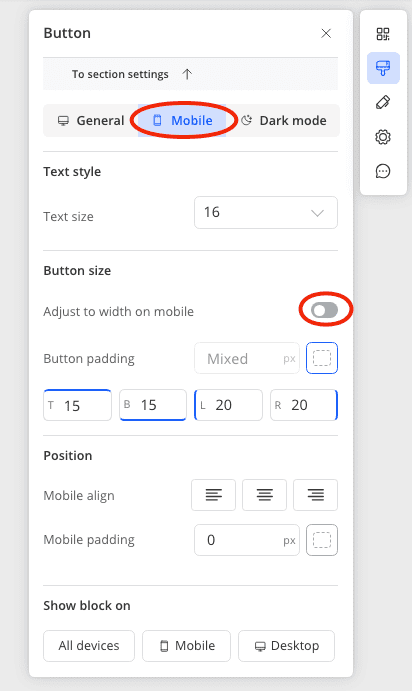Image resolution: width=412 pixels, height=691 pixels.
Task: Toggle individual sides for Button padding
Action: [x=322, y=358]
